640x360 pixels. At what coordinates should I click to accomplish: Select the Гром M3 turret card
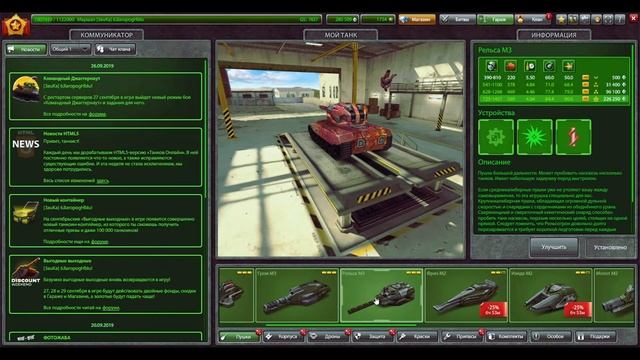297,296
